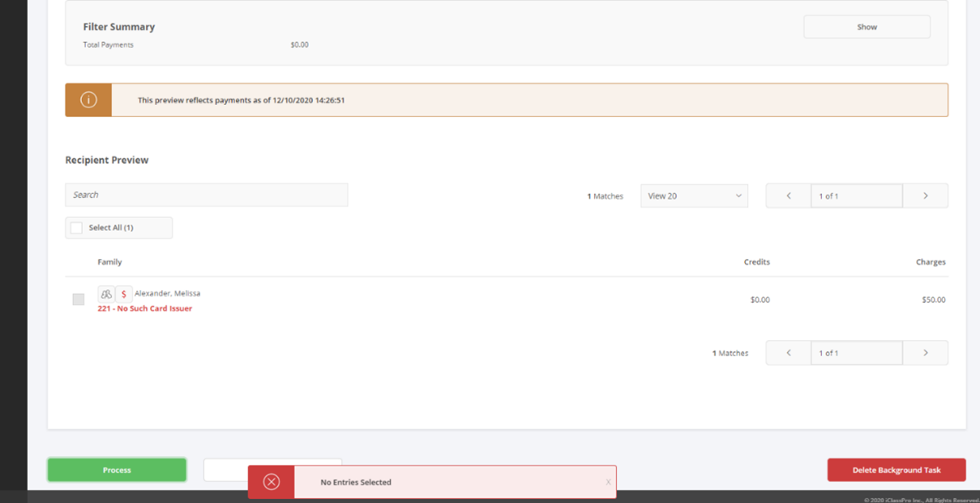This screenshot has width=980, height=503.
Task: Click the preview timestamp banner text
Action: coord(241,100)
